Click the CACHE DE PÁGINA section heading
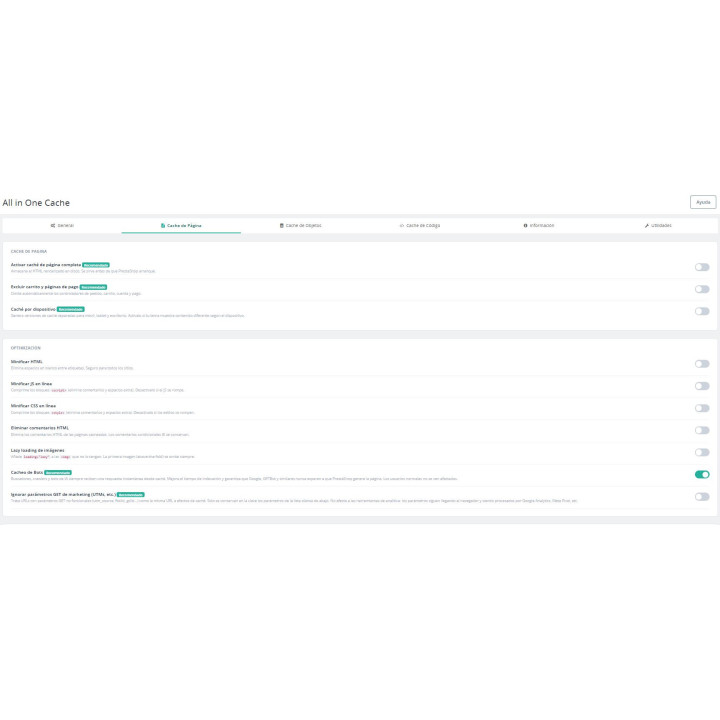This screenshot has width=720, height=720. [x=29, y=252]
